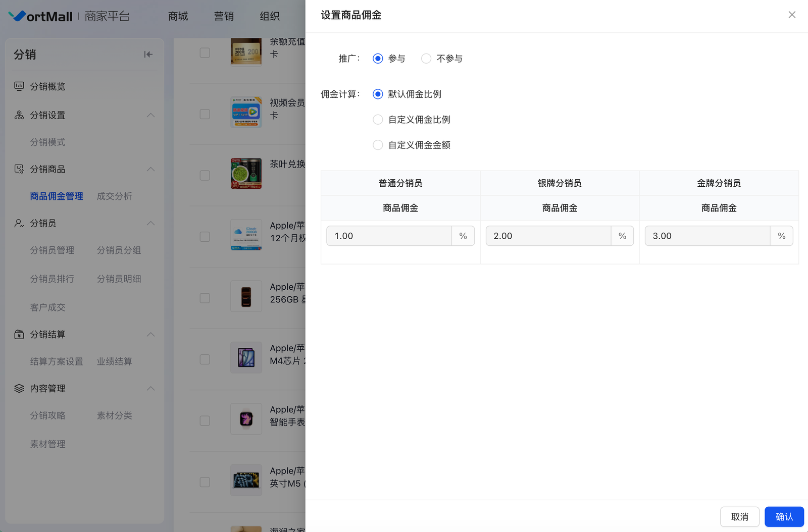Click the 普通分销员 commission input field
This screenshot has width=808, height=532.
tap(389, 236)
